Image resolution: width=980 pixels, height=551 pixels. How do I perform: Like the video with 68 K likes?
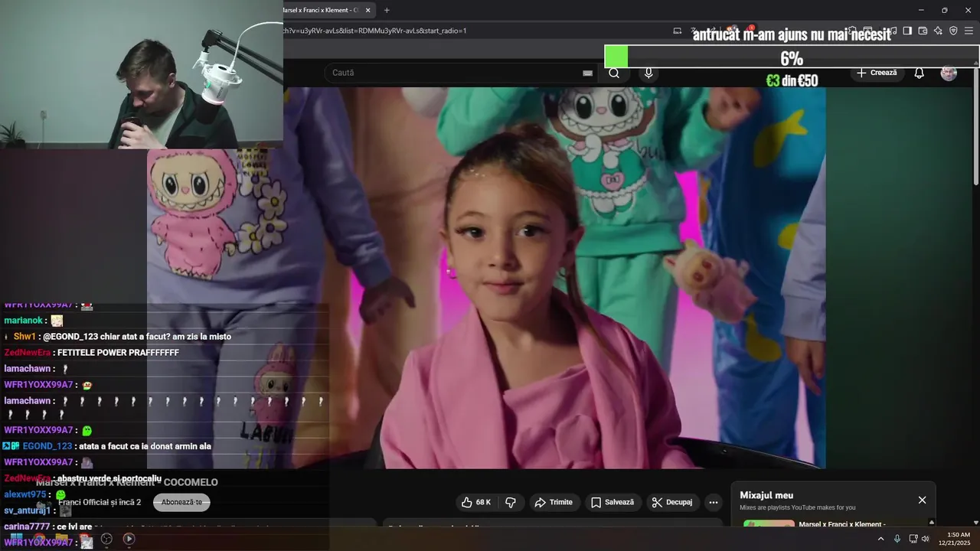tap(475, 502)
